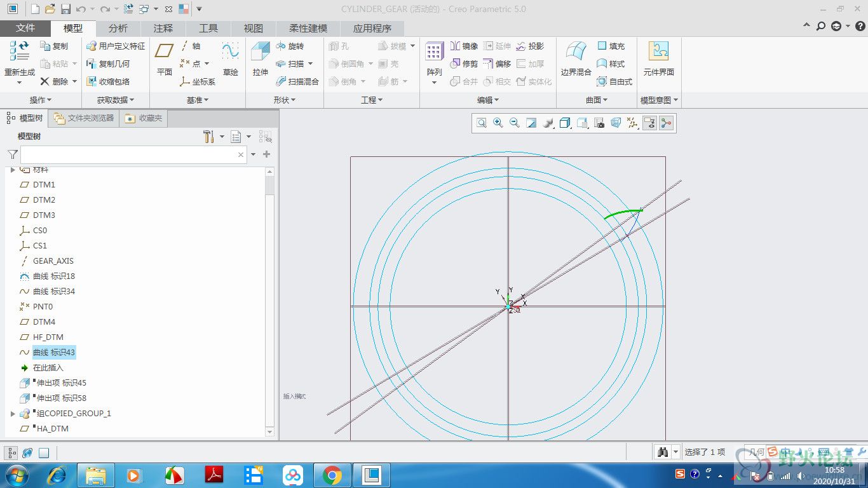Select the 投影 project tool
Image resolution: width=868 pixels, height=488 pixels.
pos(530,46)
